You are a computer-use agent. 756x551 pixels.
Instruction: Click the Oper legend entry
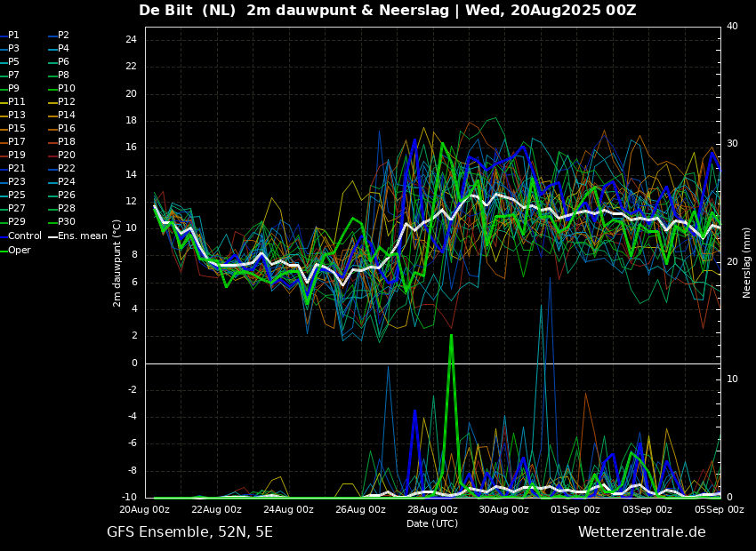pyautogui.click(x=20, y=250)
